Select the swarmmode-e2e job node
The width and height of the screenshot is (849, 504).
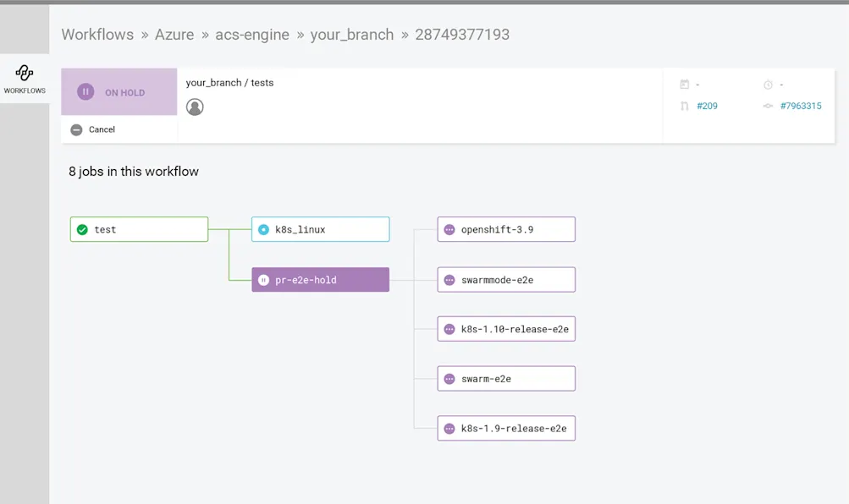click(x=505, y=279)
